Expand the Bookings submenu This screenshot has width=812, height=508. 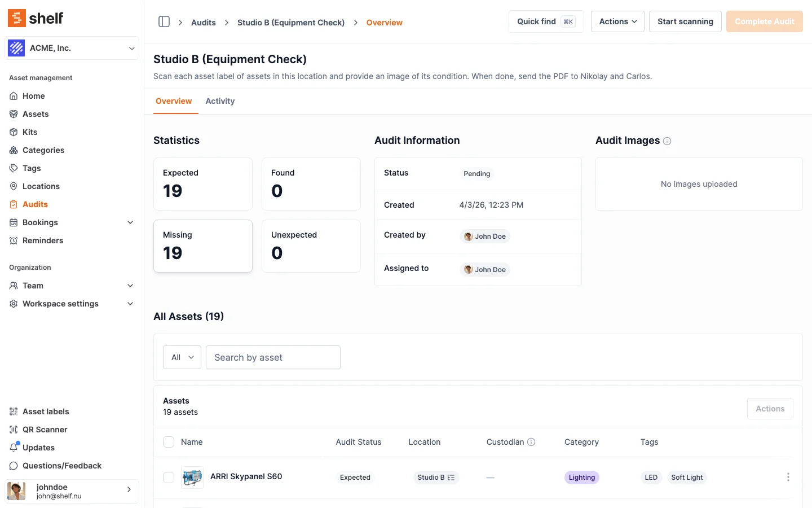pos(130,222)
